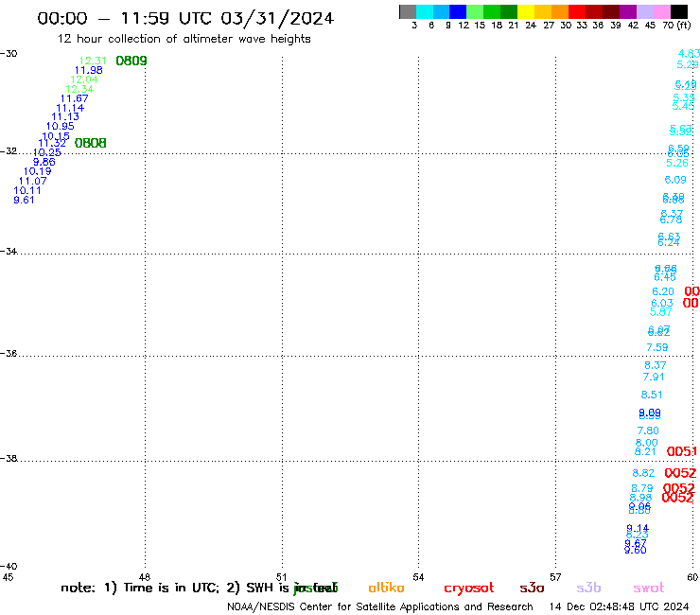
Task: Click the latitude axis label '-36'
Action: click(x=9, y=353)
